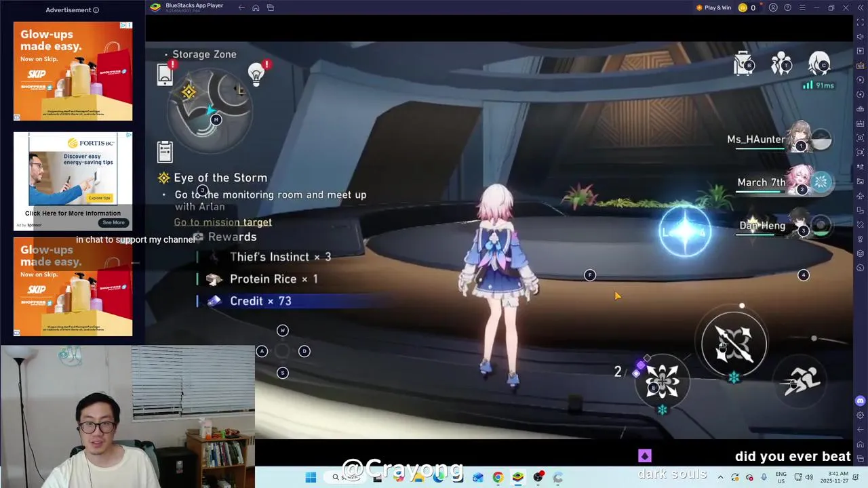Screen dimensions: 868x488
Task: Open the phone menu icon
Action: pyautogui.click(x=165, y=74)
